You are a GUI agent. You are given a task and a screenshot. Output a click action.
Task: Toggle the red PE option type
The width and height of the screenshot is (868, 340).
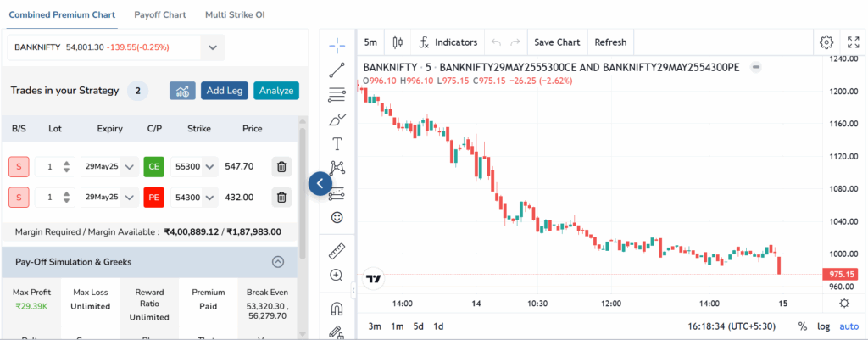154,198
